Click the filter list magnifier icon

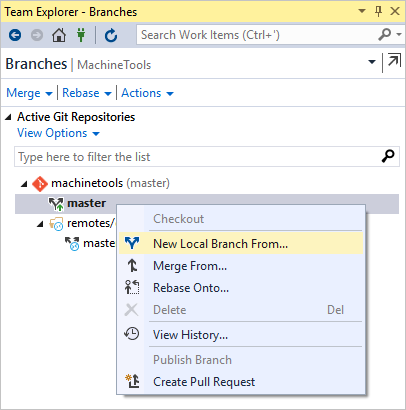(388, 156)
